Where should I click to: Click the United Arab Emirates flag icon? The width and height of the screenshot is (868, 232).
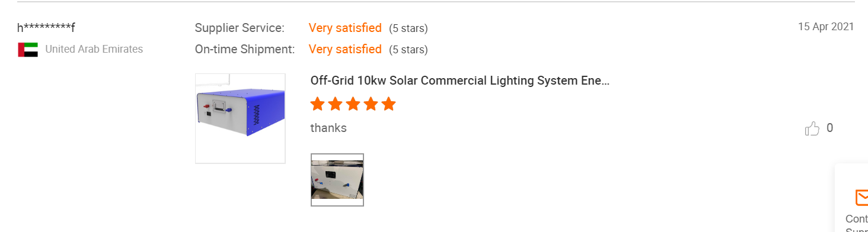[x=28, y=50]
